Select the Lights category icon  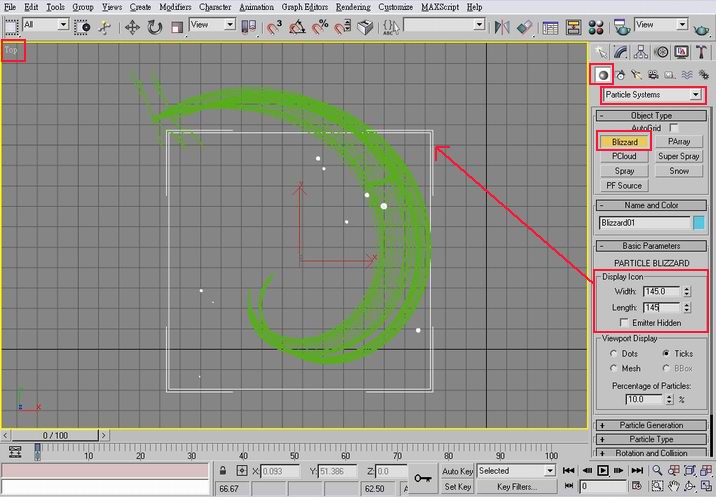[637, 75]
